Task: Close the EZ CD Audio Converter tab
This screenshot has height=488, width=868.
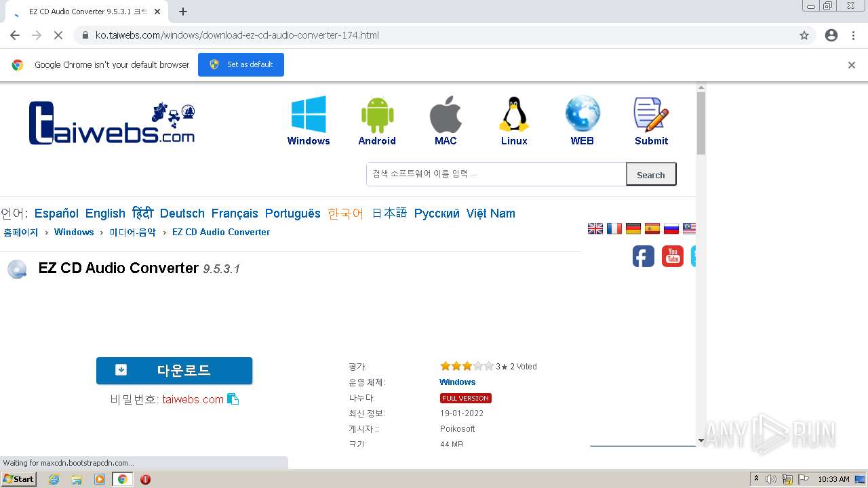Action: click(x=157, y=12)
